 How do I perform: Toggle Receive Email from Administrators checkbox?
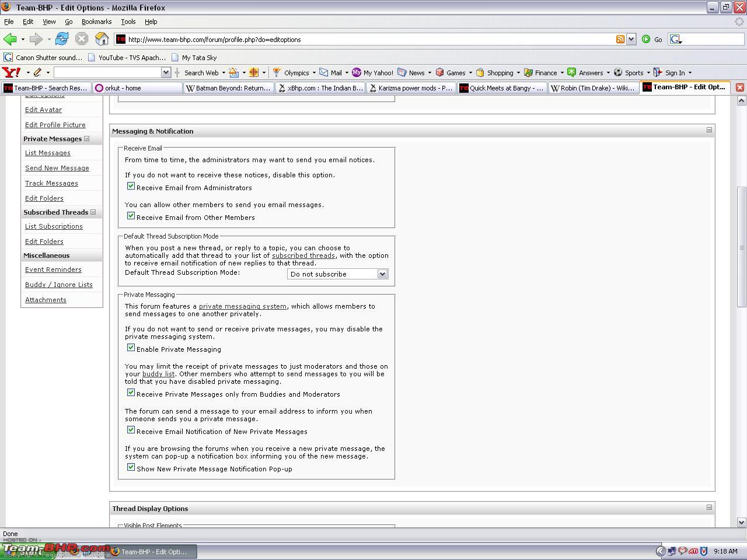[x=131, y=186]
